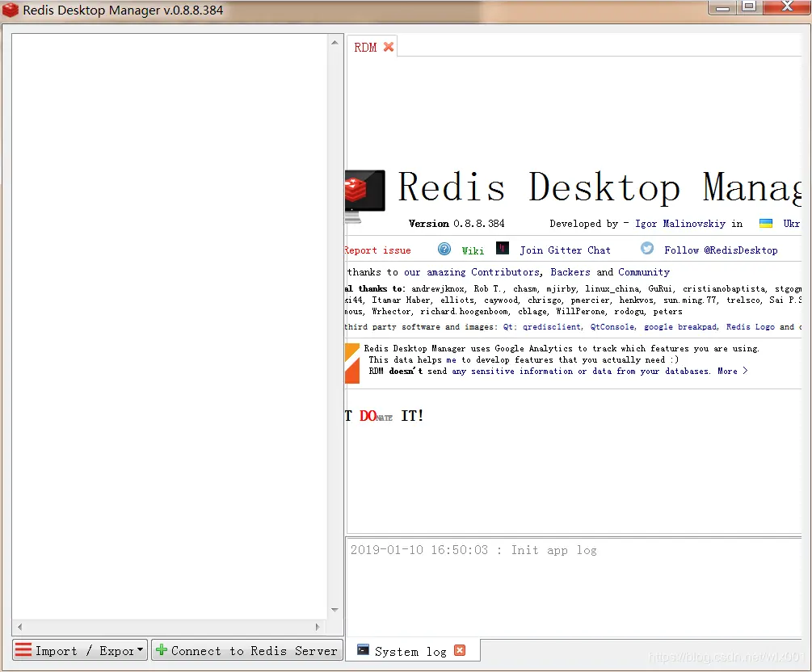Viewport: 812px width, 672px height.
Task: Open Igor Malinovskiy developer link
Action: [680, 224]
